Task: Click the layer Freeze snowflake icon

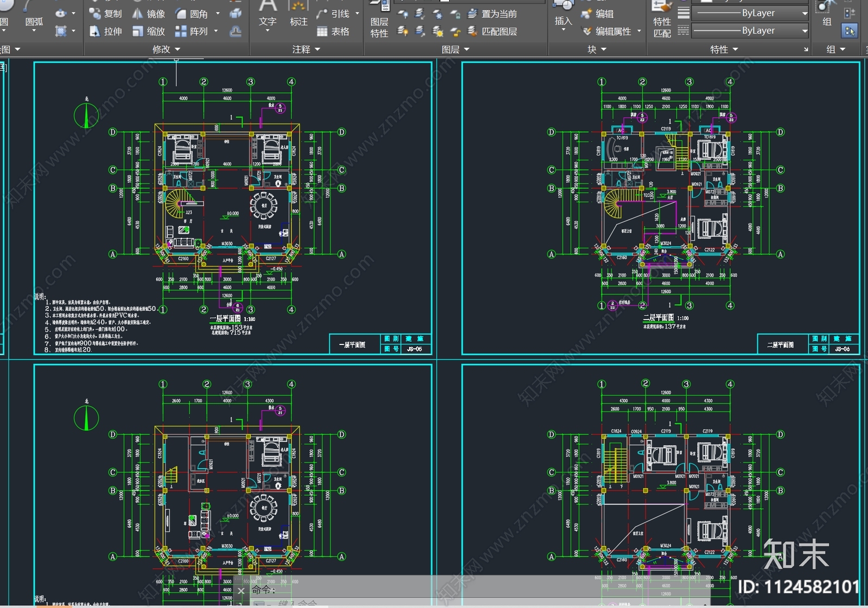Action: pos(437,14)
